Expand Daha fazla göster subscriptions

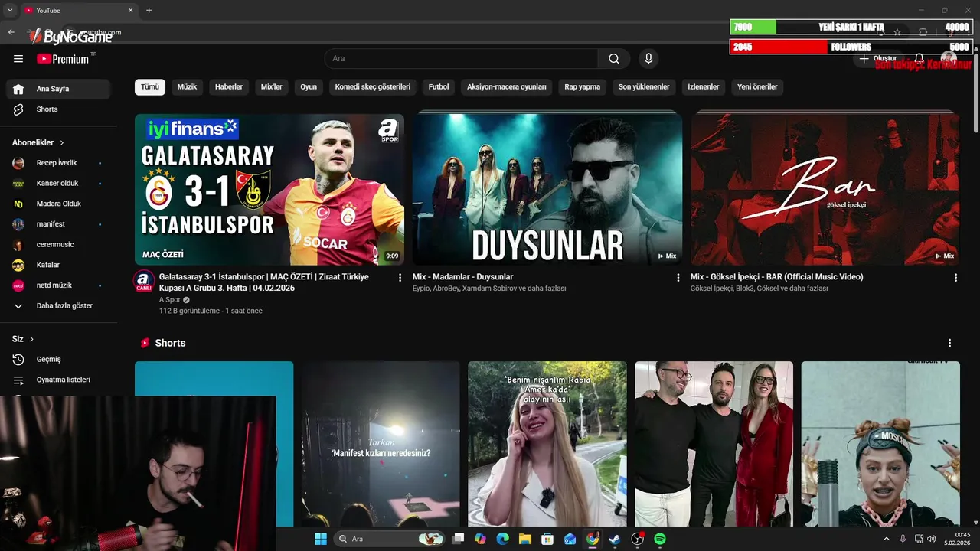(58, 306)
